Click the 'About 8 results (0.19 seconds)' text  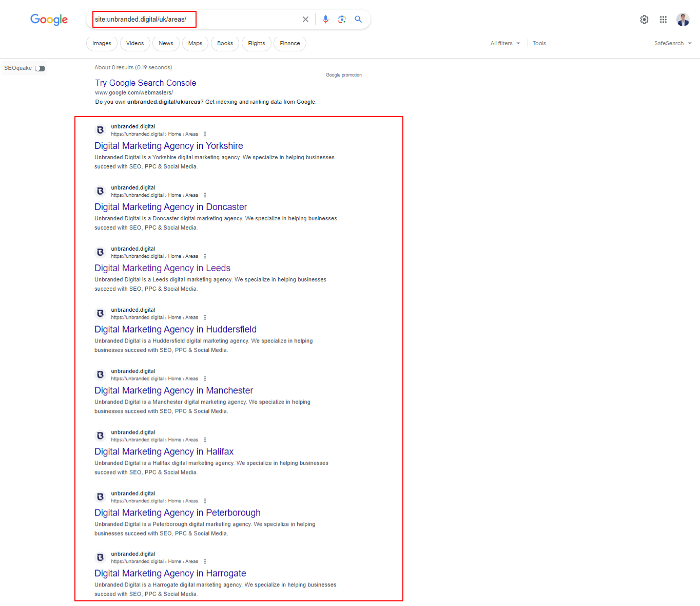(x=133, y=67)
